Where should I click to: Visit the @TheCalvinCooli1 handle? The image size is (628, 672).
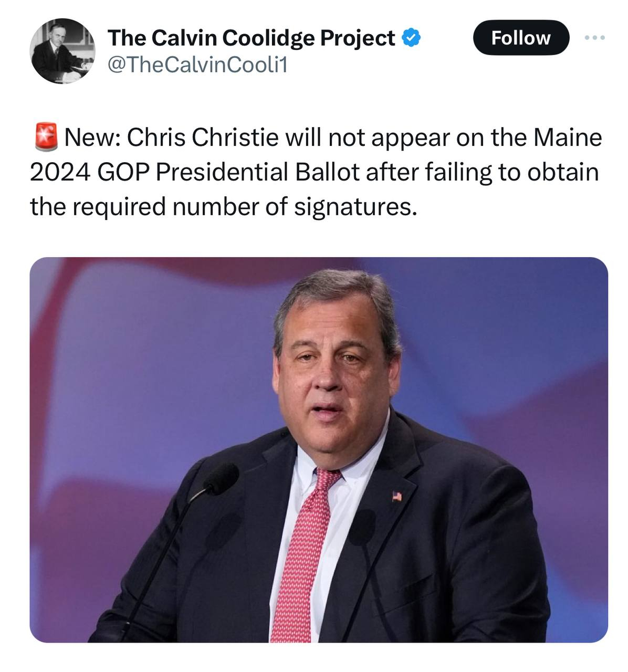pos(197,65)
